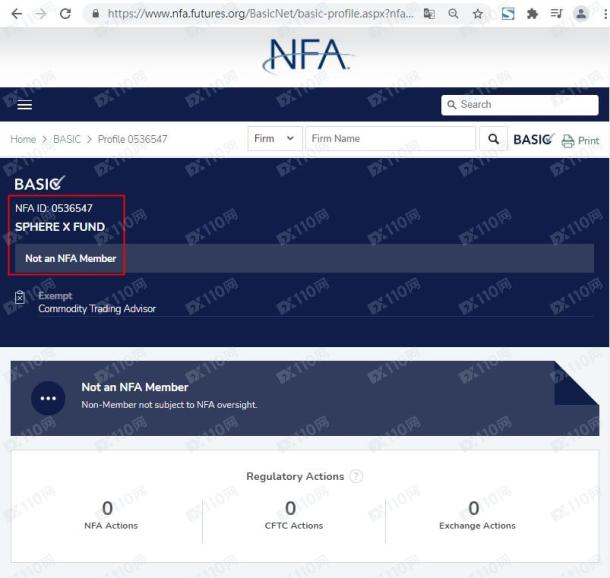Reload the page with refresh icon
Image resolution: width=610 pixels, height=578 pixels.
point(65,14)
